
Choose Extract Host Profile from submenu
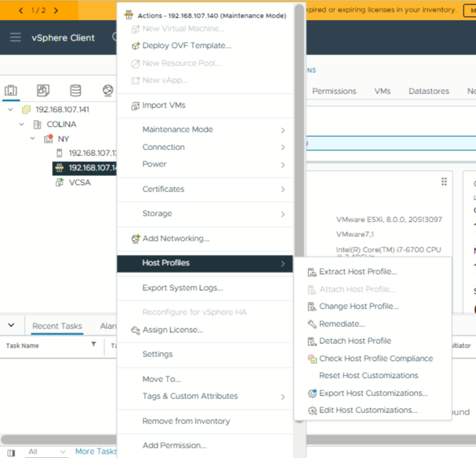[x=358, y=272]
